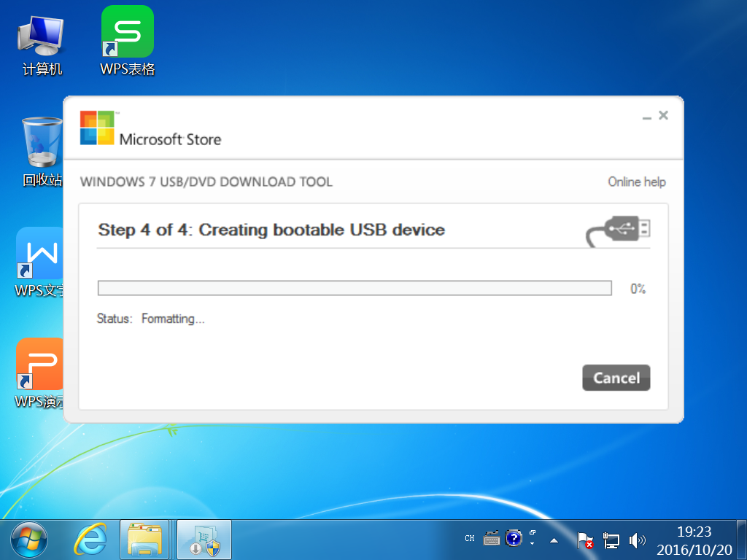The image size is (747, 560).
Task: Click the Show desktop strip
Action: 741,540
